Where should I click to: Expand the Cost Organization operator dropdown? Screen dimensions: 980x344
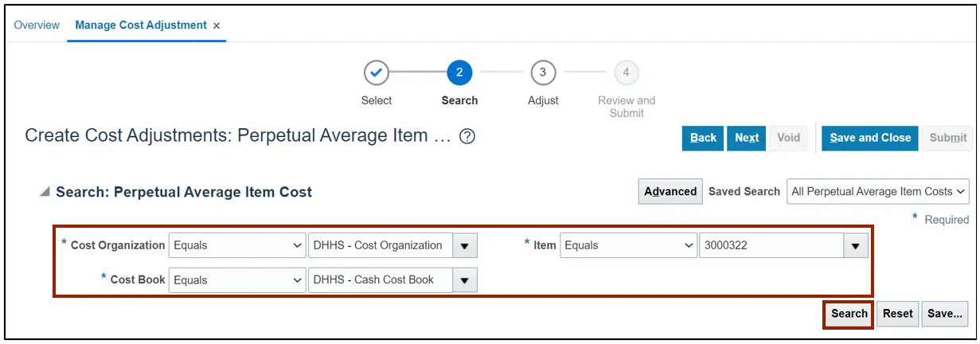tap(237, 246)
